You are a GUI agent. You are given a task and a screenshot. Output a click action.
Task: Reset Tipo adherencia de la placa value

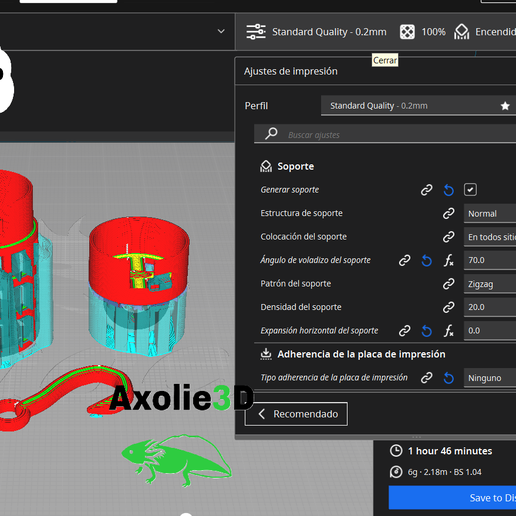449,378
